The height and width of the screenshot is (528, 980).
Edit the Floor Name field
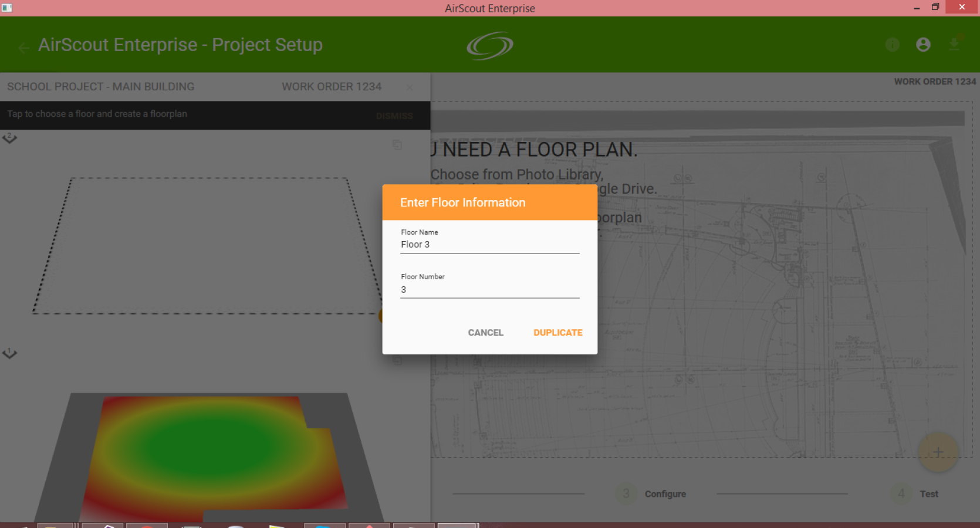489,245
